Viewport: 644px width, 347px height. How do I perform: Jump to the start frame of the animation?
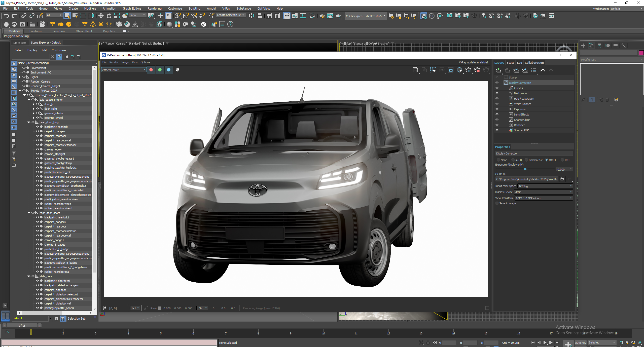click(532, 342)
